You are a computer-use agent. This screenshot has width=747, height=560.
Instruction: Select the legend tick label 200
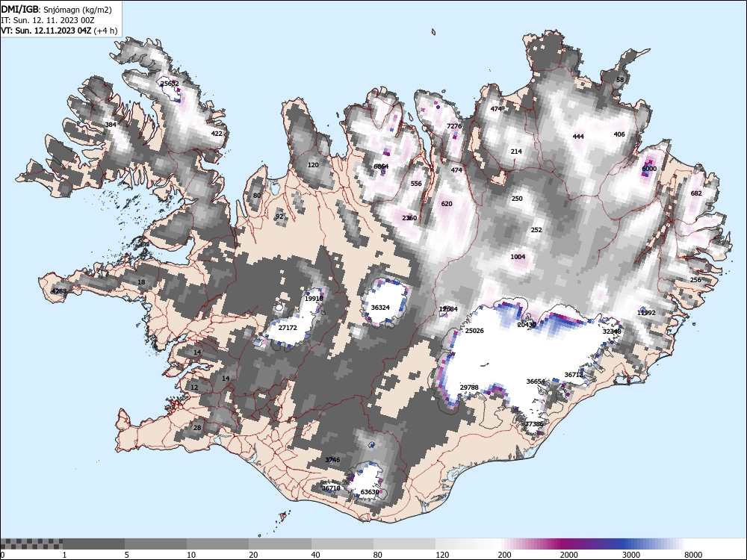click(x=505, y=555)
